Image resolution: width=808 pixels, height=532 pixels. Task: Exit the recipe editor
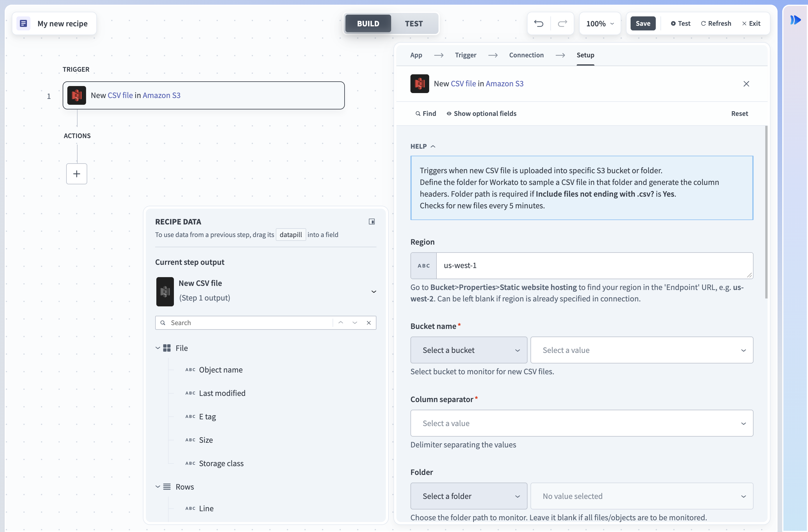coord(751,23)
